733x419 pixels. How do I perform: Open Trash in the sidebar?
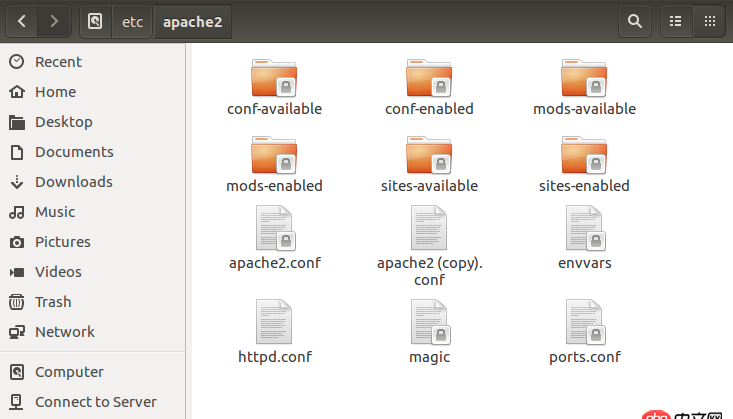(x=53, y=302)
